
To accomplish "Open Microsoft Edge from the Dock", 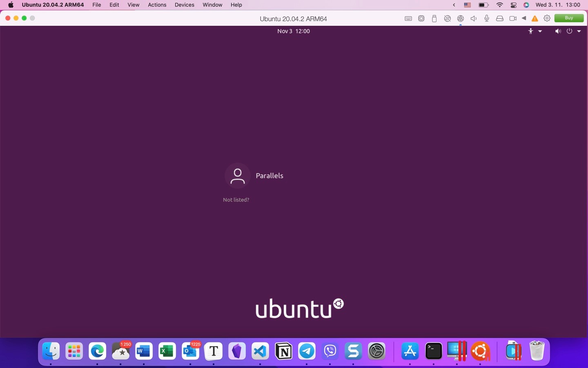I will [97, 351].
